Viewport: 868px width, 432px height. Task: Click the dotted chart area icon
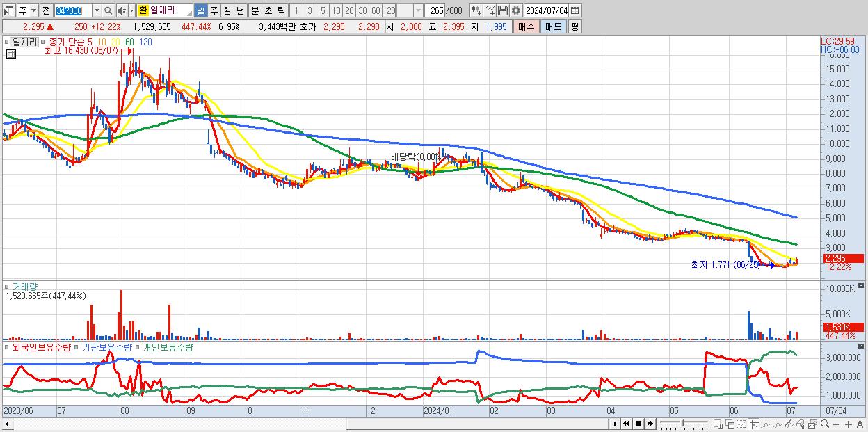click(741, 424)
